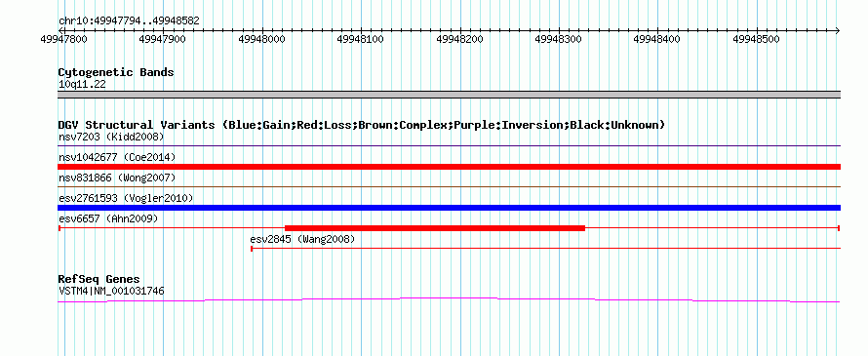Viewport: 868px width, 356px height.
Task: Click the 49947800 ruler position label
Action: pos(63,39)
